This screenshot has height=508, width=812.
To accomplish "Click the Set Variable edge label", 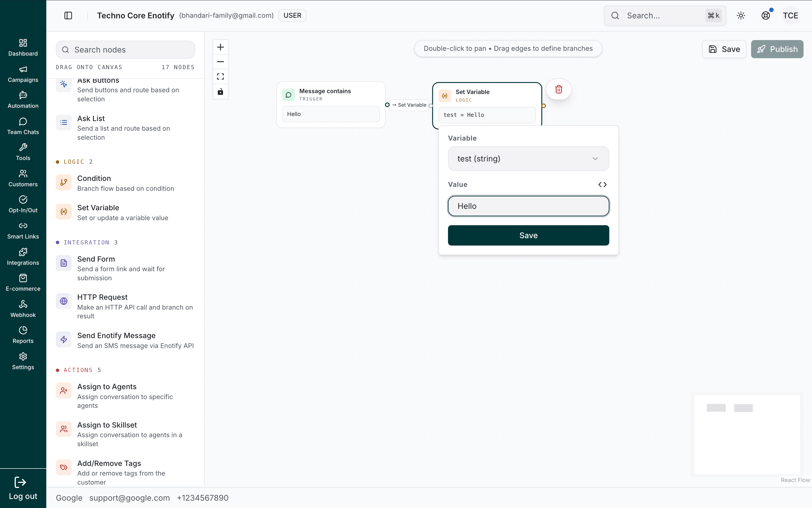I will 409,105.
